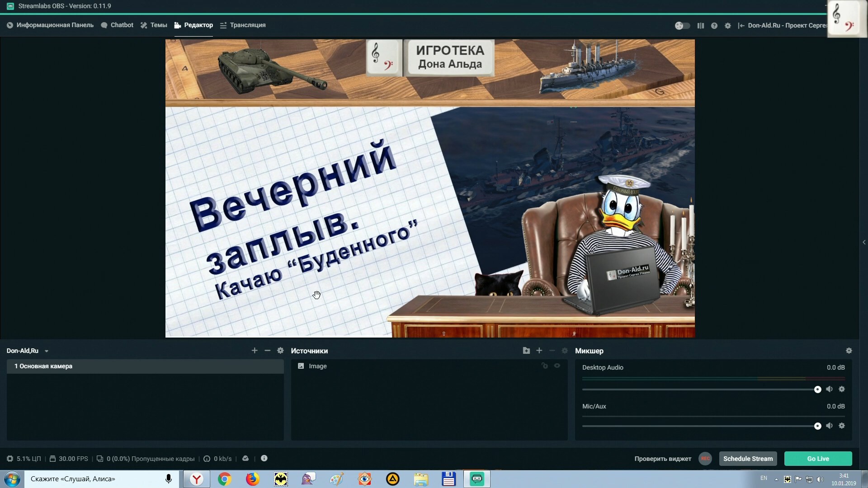This screenshot has height=488, width=868.
Task: Click the Alice microphone icon
Action: click(x=169, y=479)
